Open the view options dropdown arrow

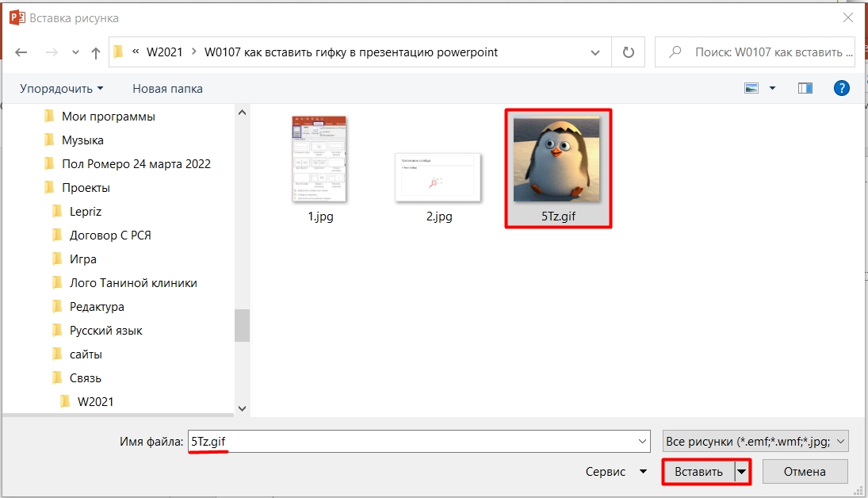tap(772, 88)
